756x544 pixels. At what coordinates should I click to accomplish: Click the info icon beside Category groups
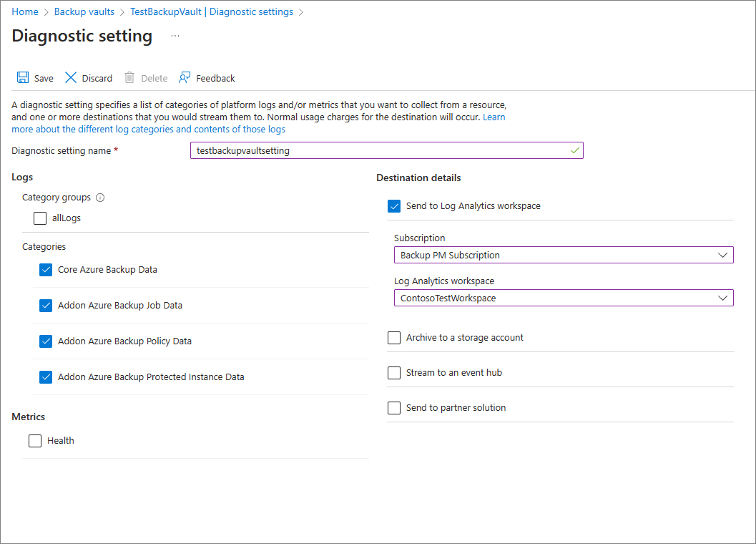(100, 197)
